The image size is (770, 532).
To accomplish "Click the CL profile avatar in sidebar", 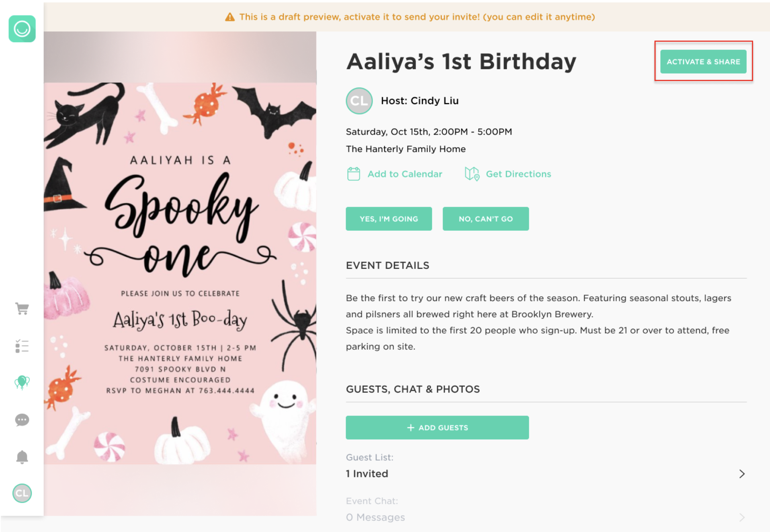I will pyautogui.click(x=22, y=493).
